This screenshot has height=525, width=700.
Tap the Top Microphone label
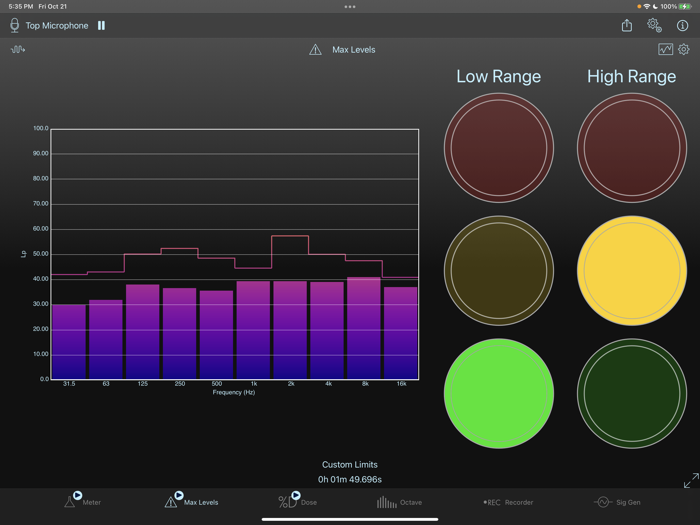coord(57,26)
